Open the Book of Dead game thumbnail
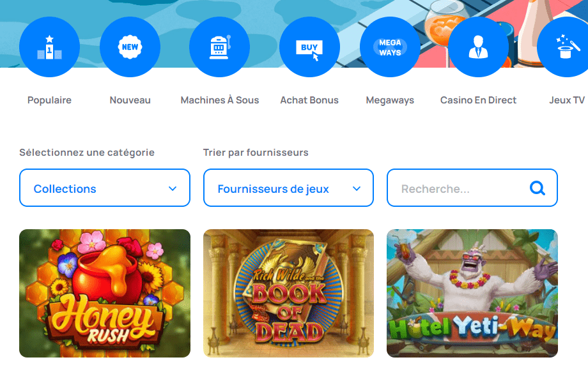The image size is (588, 369). 288,293
